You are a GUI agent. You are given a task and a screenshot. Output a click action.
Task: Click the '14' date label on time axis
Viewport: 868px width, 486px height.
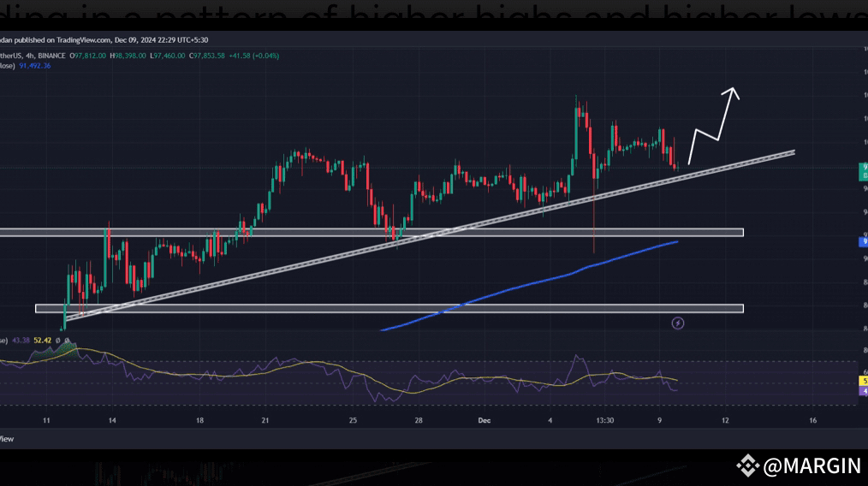(112, 421)
